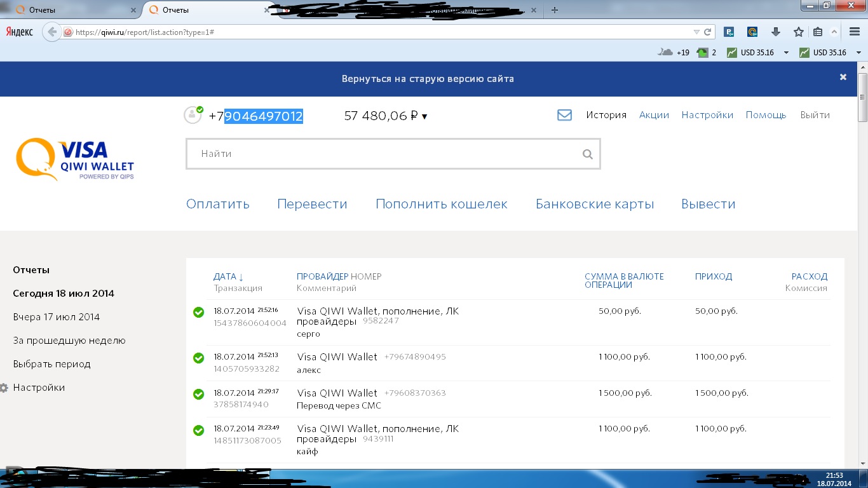Click the gear icon beside Настройки in the sidebar
The height and width of the screenshot is (488, 868).
click(3, 388)
